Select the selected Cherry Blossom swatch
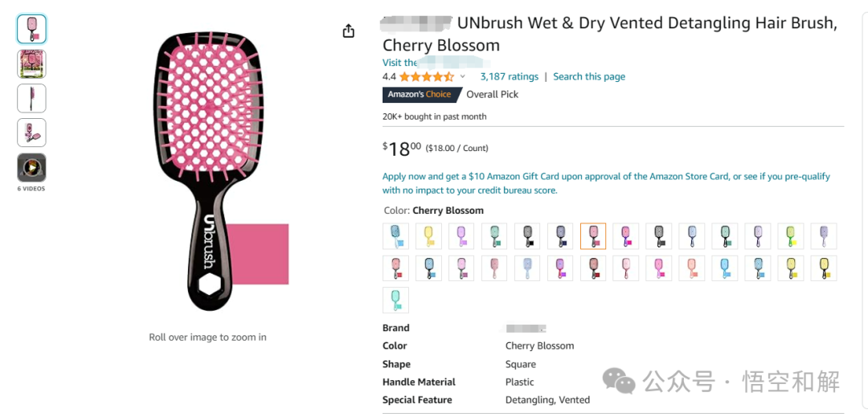Image resolution: width=868 pixels, height=417 pixels. (x=593, y=236)
